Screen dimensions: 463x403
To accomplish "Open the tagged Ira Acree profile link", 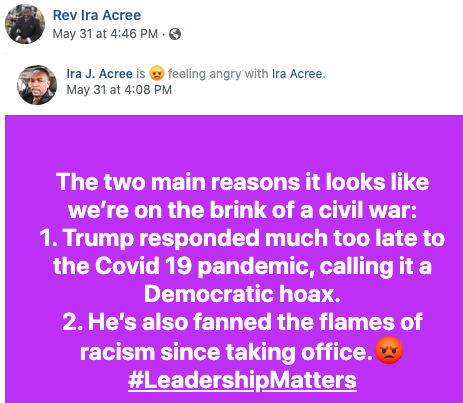I will point(297,74).
